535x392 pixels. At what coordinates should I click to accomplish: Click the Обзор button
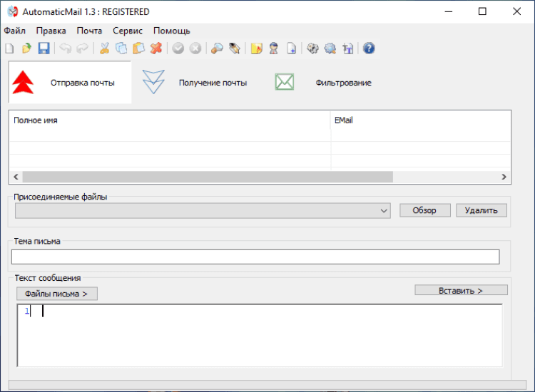coord(425,210)
